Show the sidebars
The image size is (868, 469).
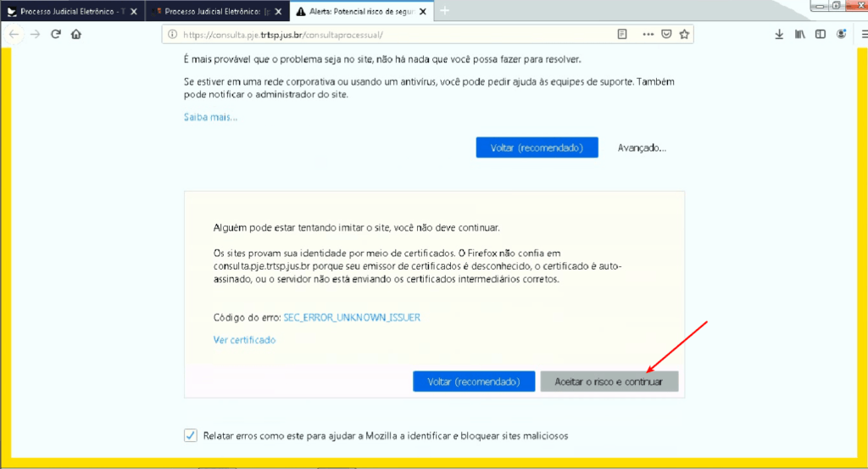point(821,34)
